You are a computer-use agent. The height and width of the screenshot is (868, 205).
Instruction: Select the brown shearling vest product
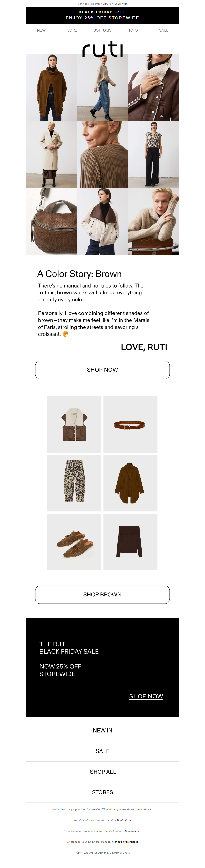tap(74, 424)
